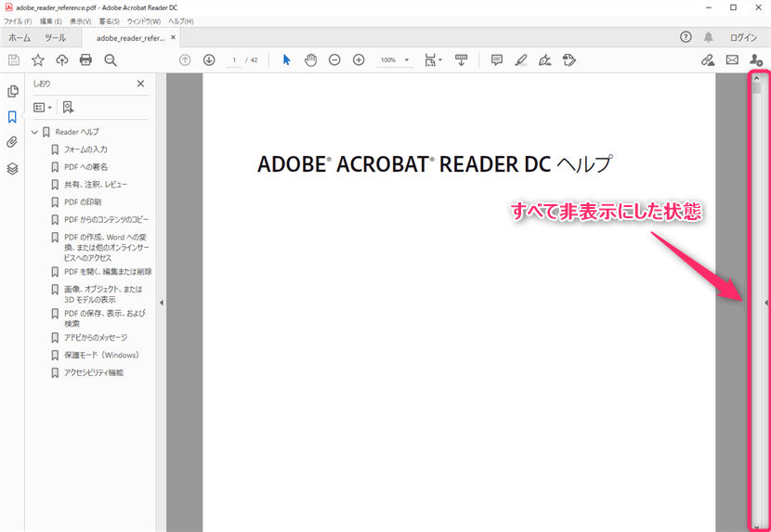Collapse the Reader ヘルプ bookmark tree

(34, 132)
